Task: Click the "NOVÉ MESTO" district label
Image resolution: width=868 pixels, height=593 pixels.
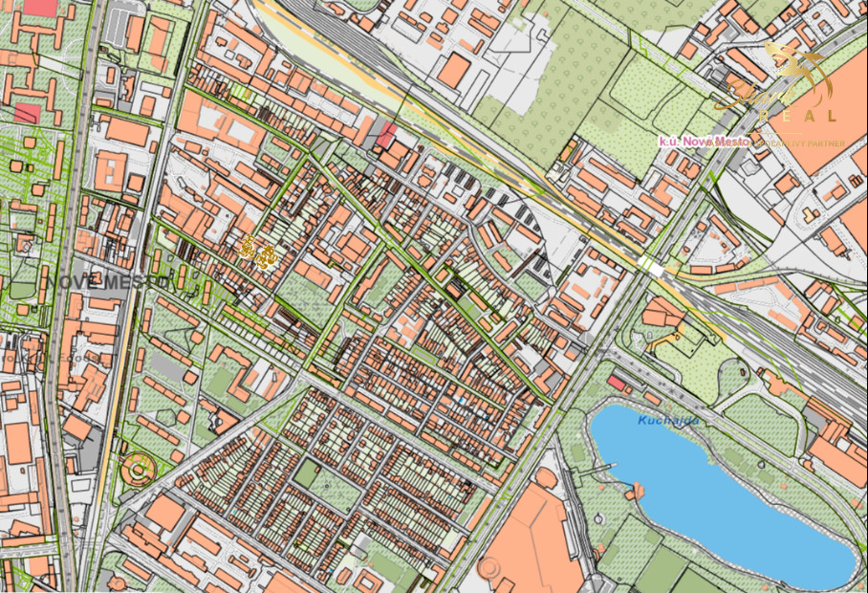Action: (109, 282)
